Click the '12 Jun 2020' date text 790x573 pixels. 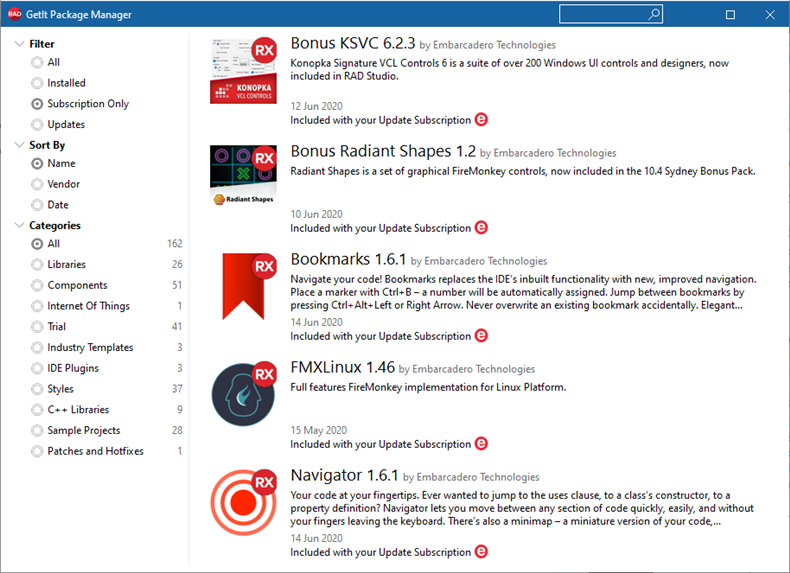[316, 106]
